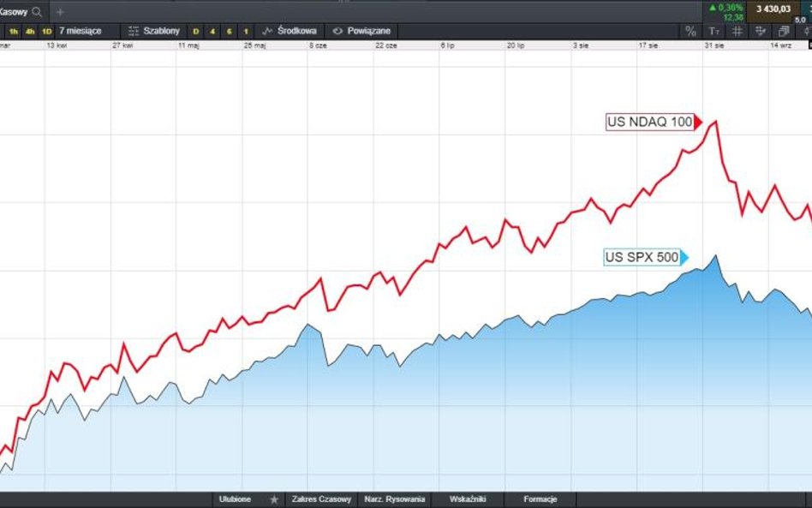The image size is (812, 508).
Task: Add a new chart tab with plus icon
Action: tap(60, 11)
